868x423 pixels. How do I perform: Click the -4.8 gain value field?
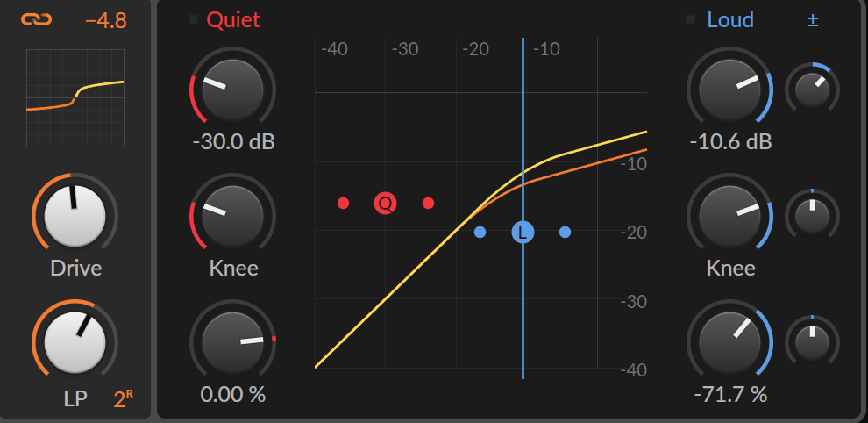coord(106,20)
